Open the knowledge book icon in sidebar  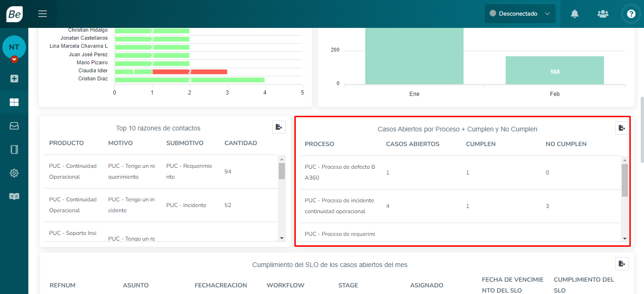14,197
